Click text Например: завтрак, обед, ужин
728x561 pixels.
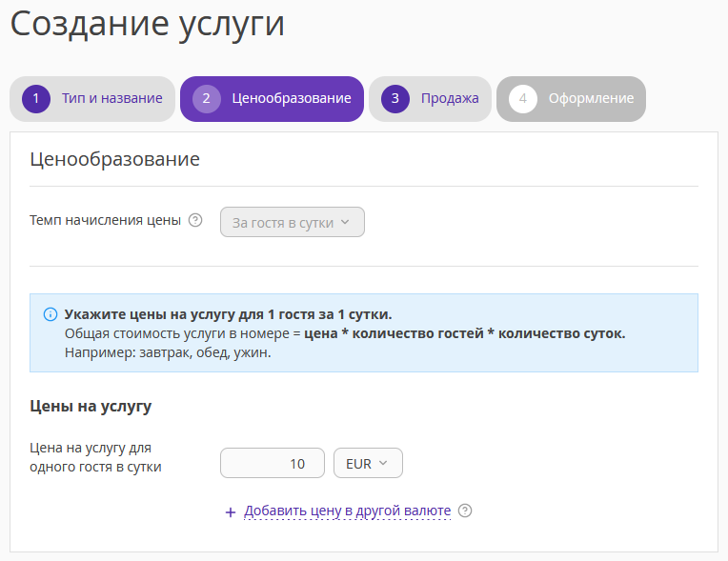pyautogui.click(x=168, y=352)
